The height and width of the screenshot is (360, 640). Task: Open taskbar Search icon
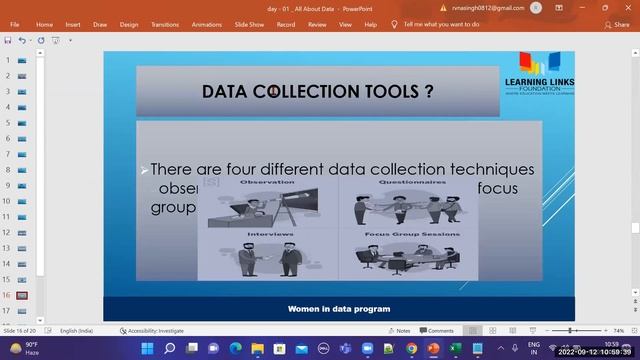coord(169,348)
